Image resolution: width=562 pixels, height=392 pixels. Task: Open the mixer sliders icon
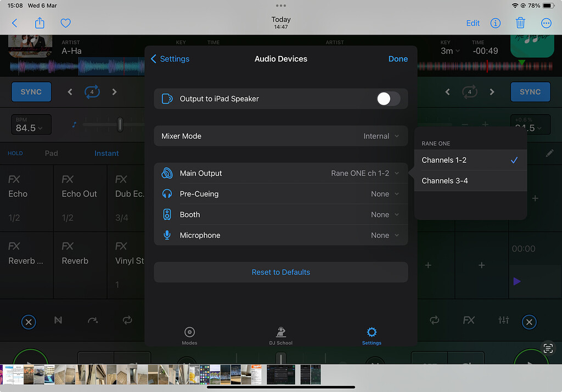point(503,320)
